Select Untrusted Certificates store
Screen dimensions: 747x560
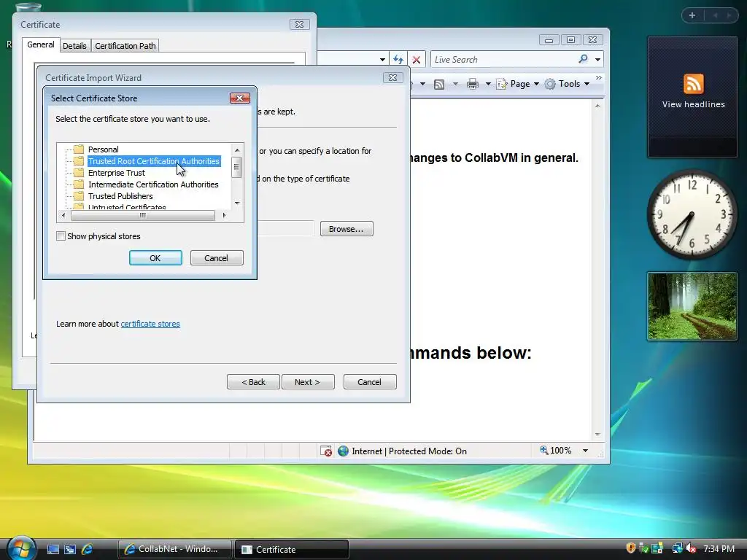pos(127,207)
